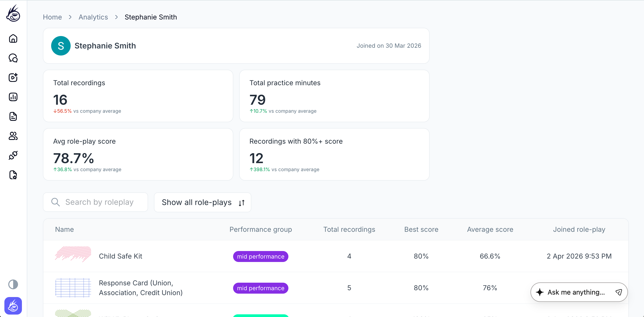Screen dimensions: 644x317
Task: Click the S avatar of Stephanie Smith
Action: (x=61, y=46)
